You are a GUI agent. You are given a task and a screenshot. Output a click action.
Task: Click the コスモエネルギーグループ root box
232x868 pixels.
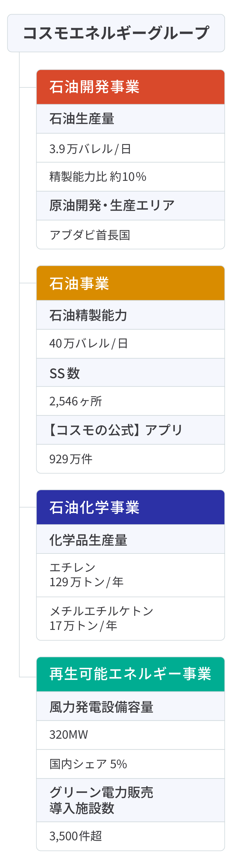tap(116, 33)
